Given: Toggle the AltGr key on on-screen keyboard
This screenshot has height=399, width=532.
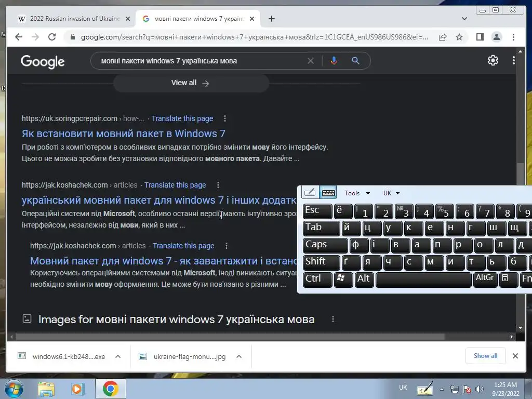Looking at the screenshot, I should point(485,279).
